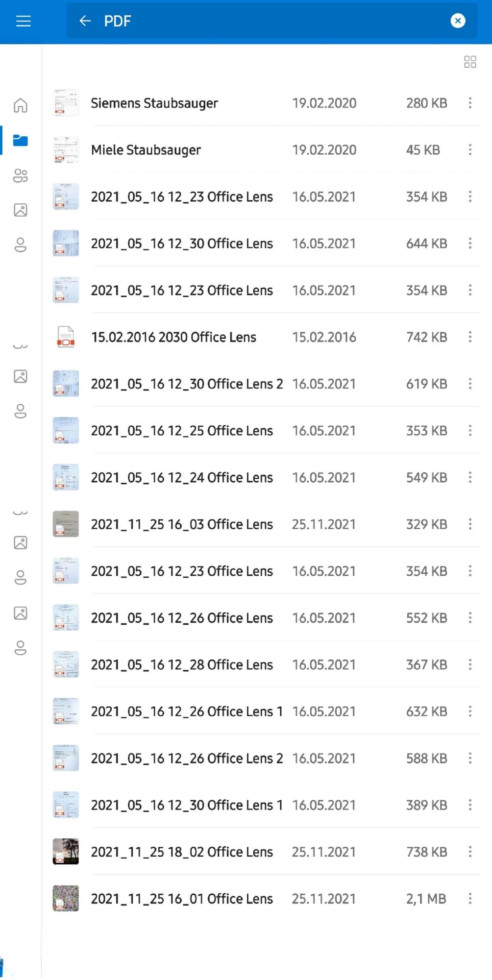Select 2021_05_16 12_30 Office Lens 2 file
The image size is (492, 980).
[187, 384]
